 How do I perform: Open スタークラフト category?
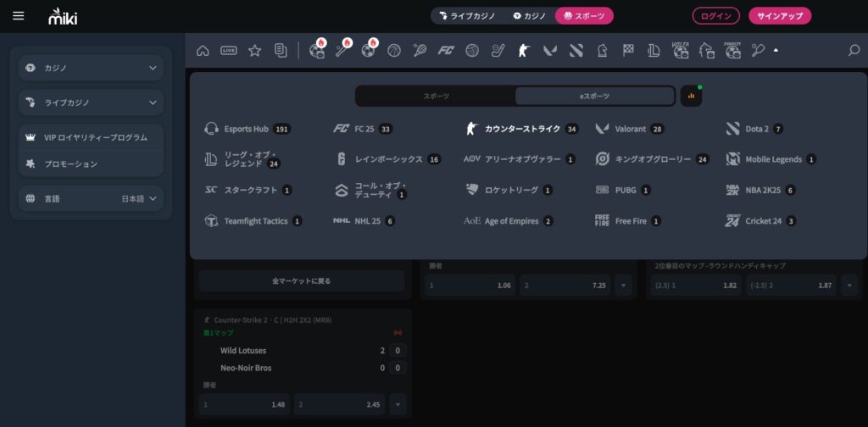pyautogui.click(x=248, y=191)
